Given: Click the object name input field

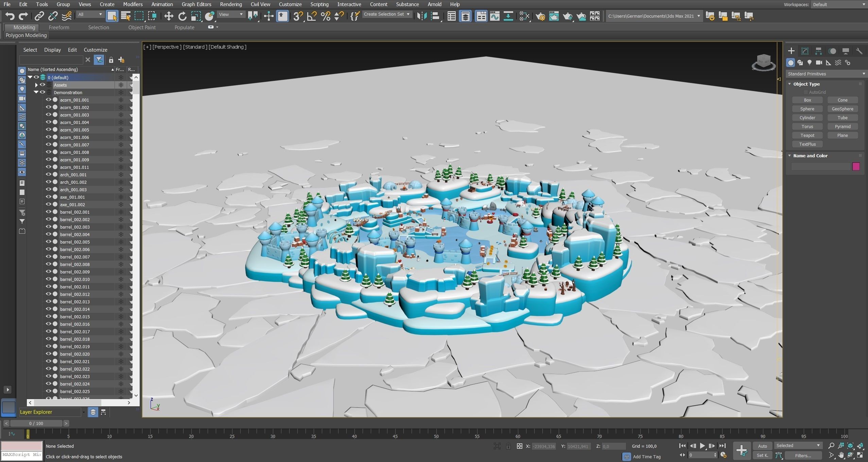Looking at the screenshot, I should tap(820, 166).
